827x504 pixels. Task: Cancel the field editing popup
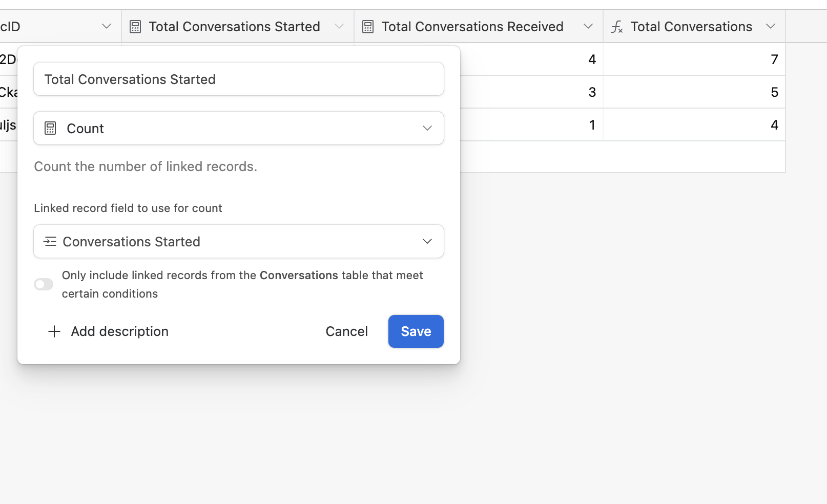(346, 331)
